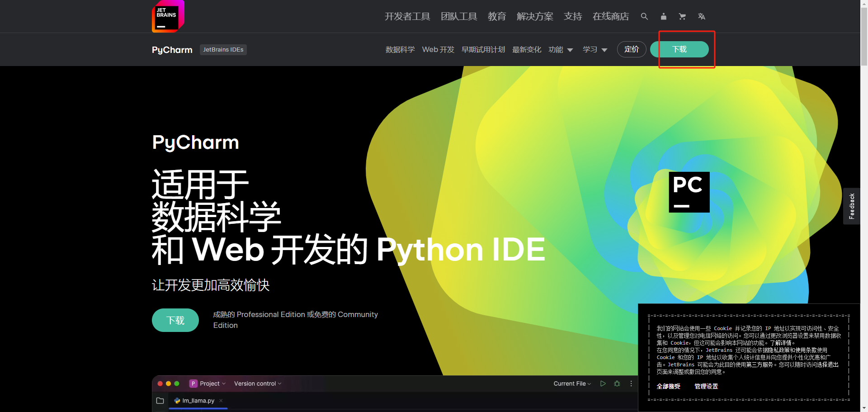
Task: Go to the 数据科学 page
Action: (400, 50)
